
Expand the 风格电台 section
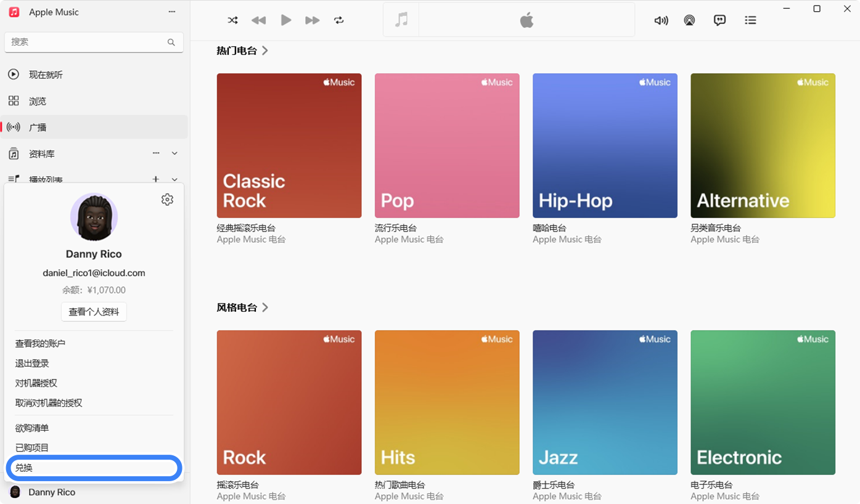(242, 307)
